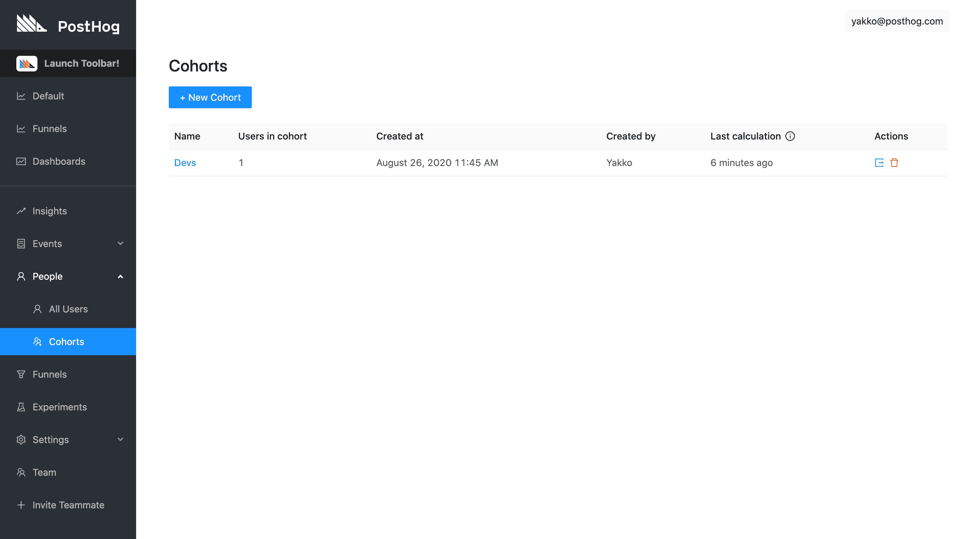The image size is (980, 539).
Task: Click the Invite Teammate plus icon
Action: pyautogui.click(x=21, y=505)
